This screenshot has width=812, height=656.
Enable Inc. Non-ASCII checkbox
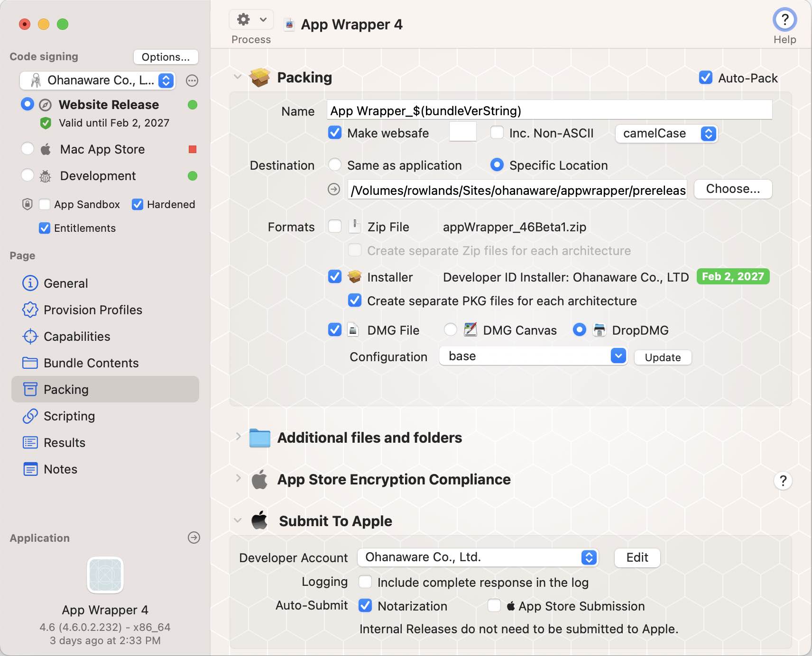(497, 133)
